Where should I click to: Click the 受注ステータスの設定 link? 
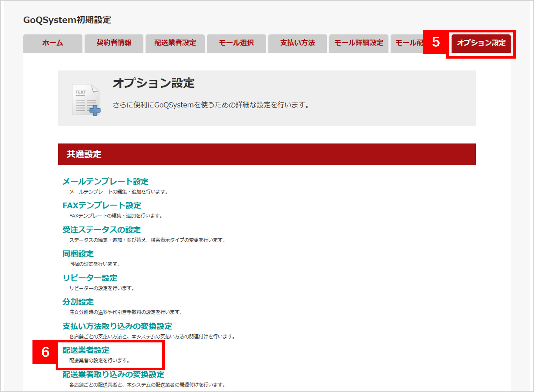pos(102,230)
